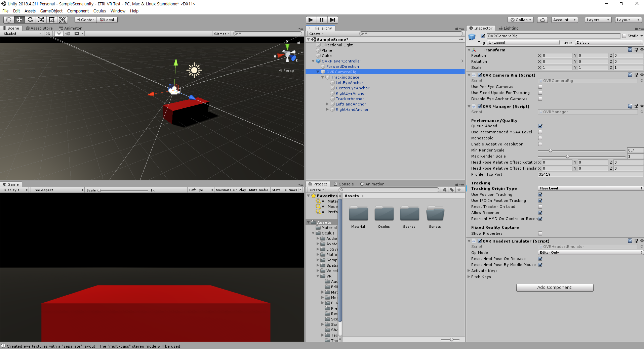Click the scene orientation gizmo

288,54
